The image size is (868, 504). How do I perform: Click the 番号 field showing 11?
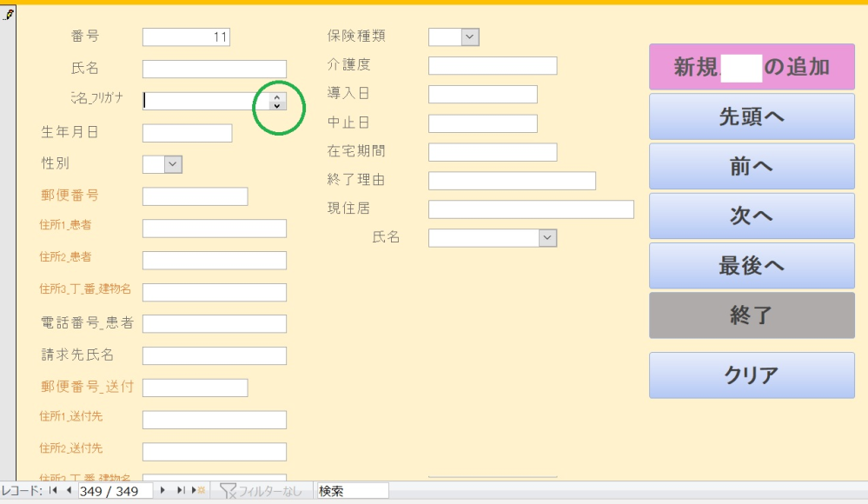(x=186, y=37)
